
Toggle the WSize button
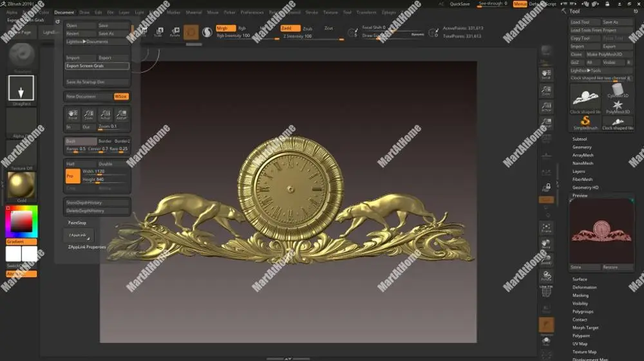(121, 97)
